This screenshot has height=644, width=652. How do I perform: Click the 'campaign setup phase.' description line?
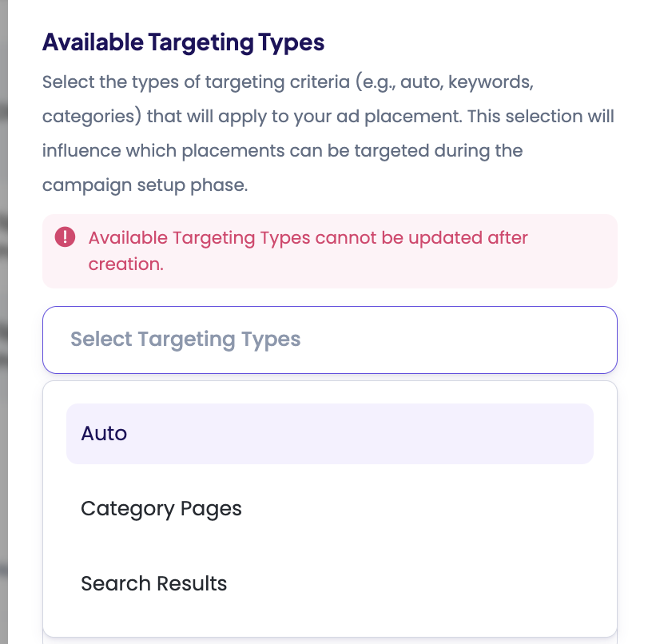(x=147, y=185)
